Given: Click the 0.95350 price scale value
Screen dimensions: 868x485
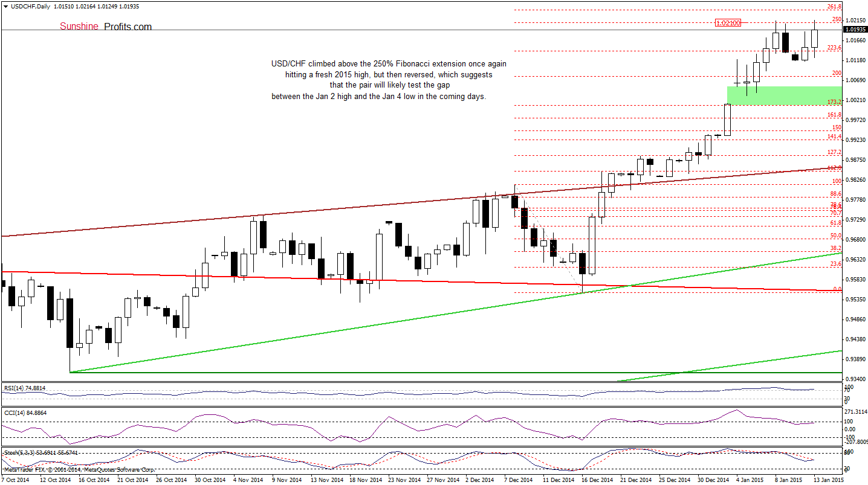Looking at the screenshot, I should point(855,300).
